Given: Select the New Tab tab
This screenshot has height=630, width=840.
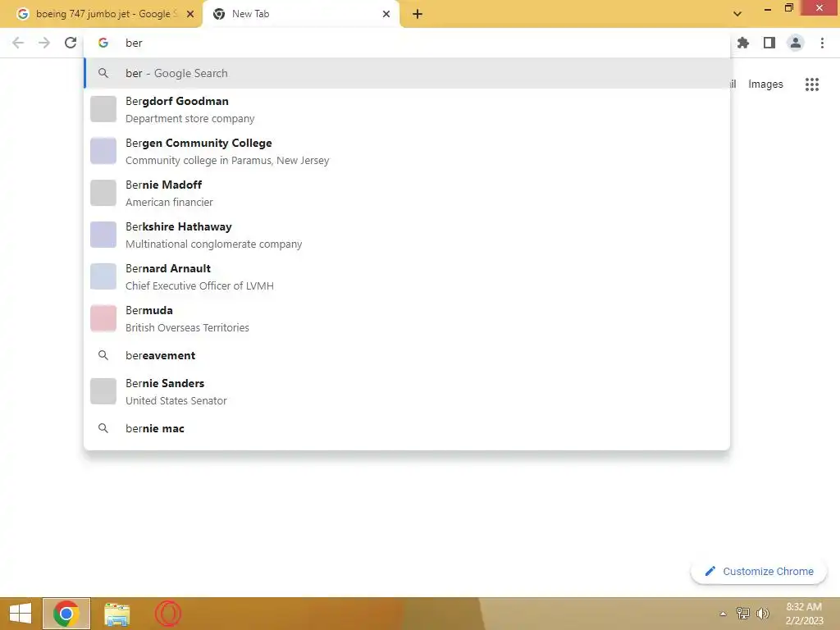Looking at the screenshot, I should pyautogui.click(x=301, y=14).
